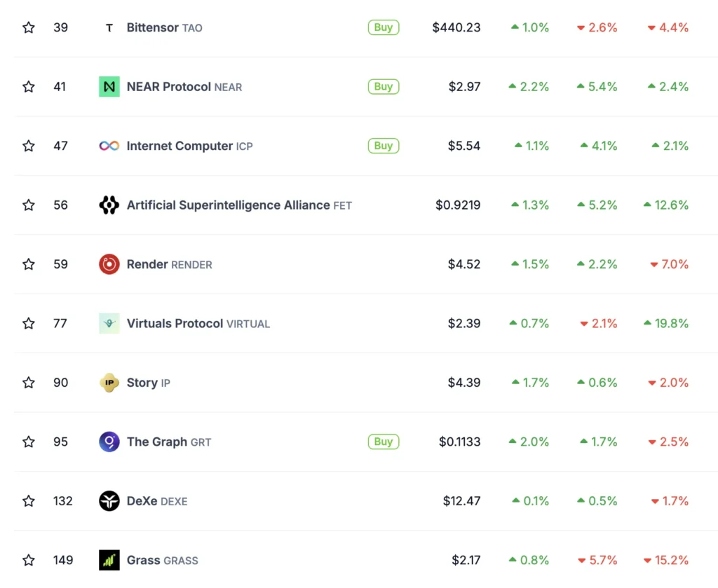Add Grass to watchlist with star

(28, 560)
